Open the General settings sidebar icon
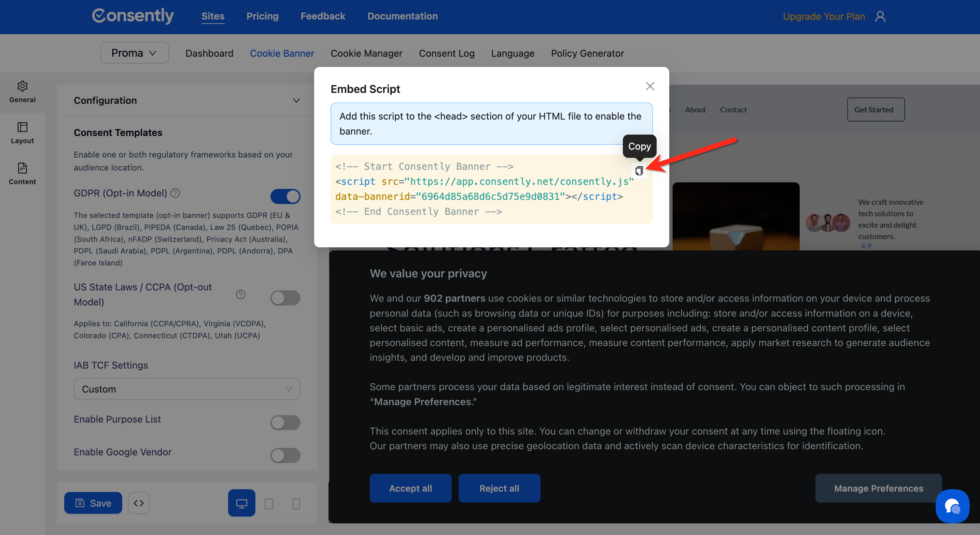Image resolution: width=980 pixels, height=535 pixels. [23, 92]
